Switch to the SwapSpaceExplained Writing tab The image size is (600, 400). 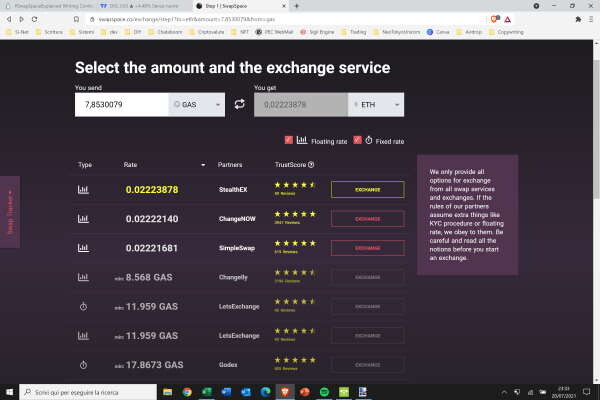[x=50, y=6]
